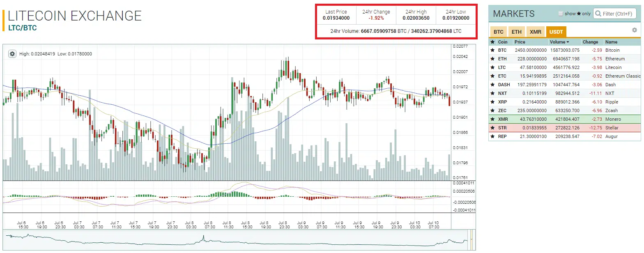The image size is (644, 253).
Task: Select the USDT markets tab
Action: point(557,32)
